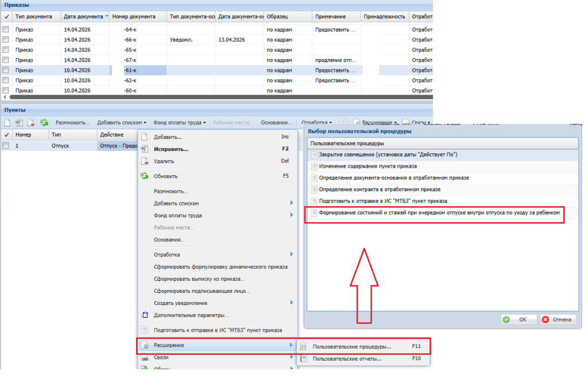Choose Пользовательские процедуры from the submenu
Screen dimensions: 588x379
click(351, 346)
